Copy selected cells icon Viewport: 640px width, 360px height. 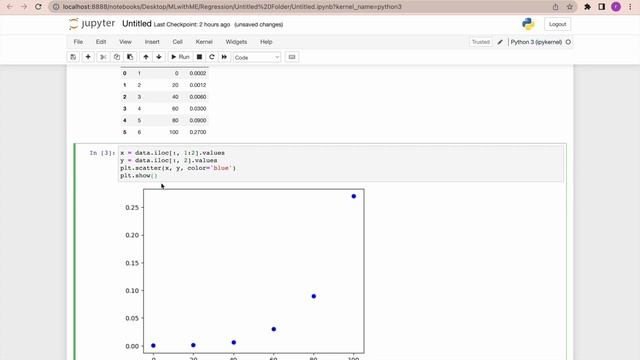click(117, 57)
